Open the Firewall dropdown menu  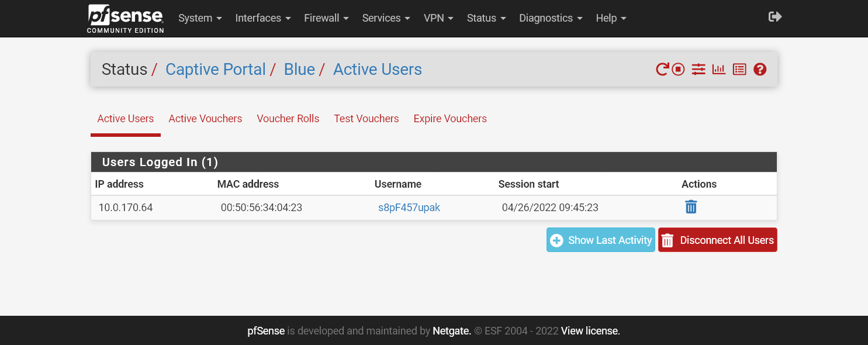(x=326, y=18)
